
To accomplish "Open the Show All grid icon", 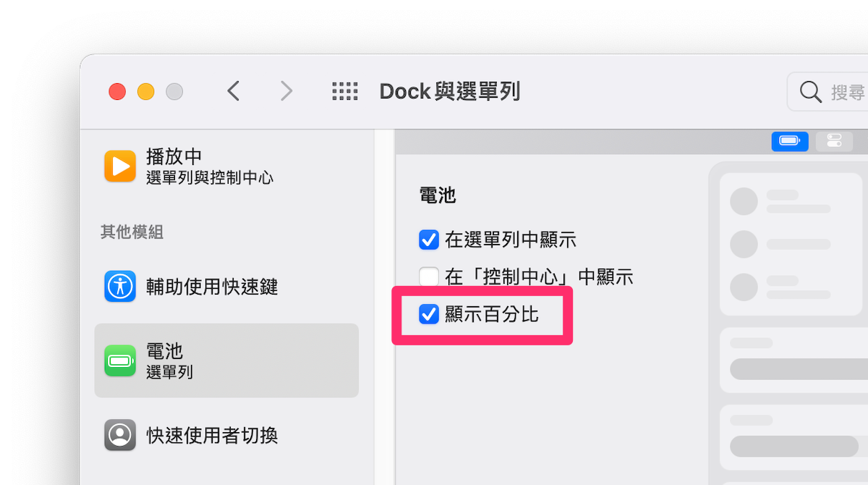I will (345, 91).
